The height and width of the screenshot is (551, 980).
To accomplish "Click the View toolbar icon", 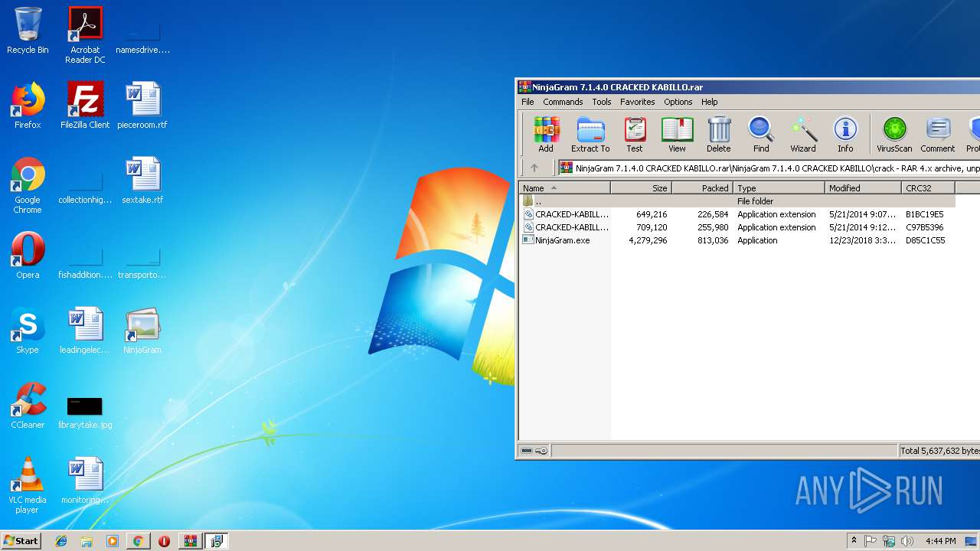I will [677, 135].
